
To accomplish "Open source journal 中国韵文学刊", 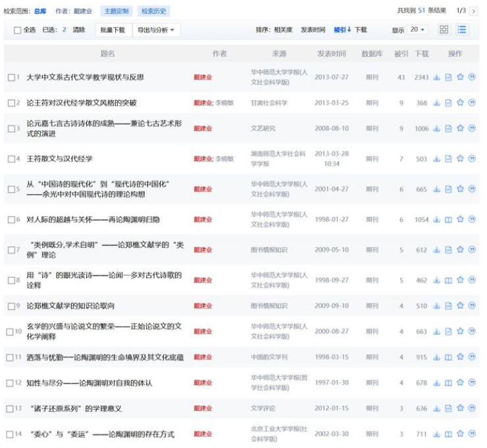I will pos(269,357).
